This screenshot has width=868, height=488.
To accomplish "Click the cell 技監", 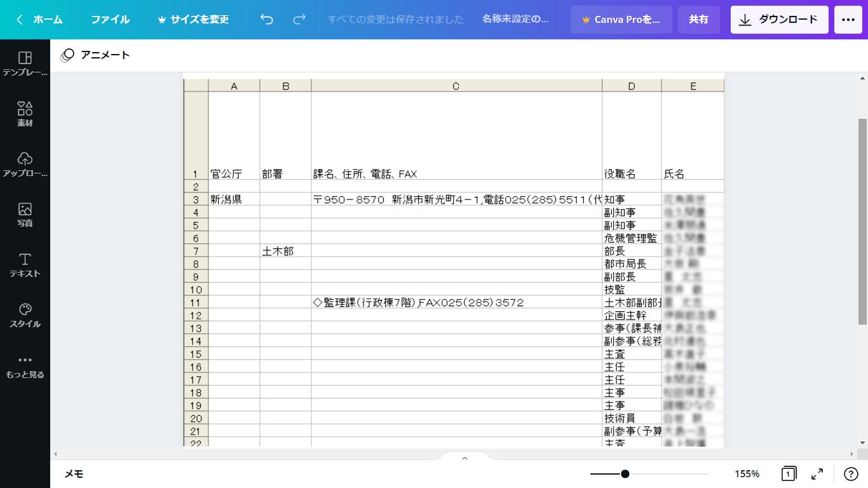I will [632, 290].
